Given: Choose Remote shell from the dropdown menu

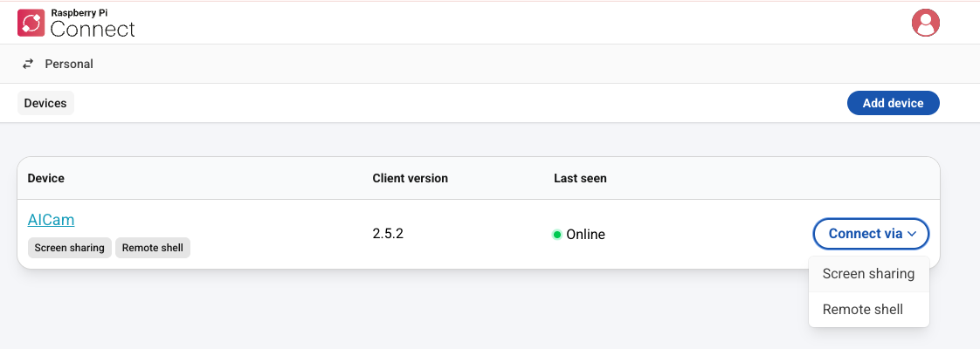Looking at the screenshot, I should tap(869, 309).
